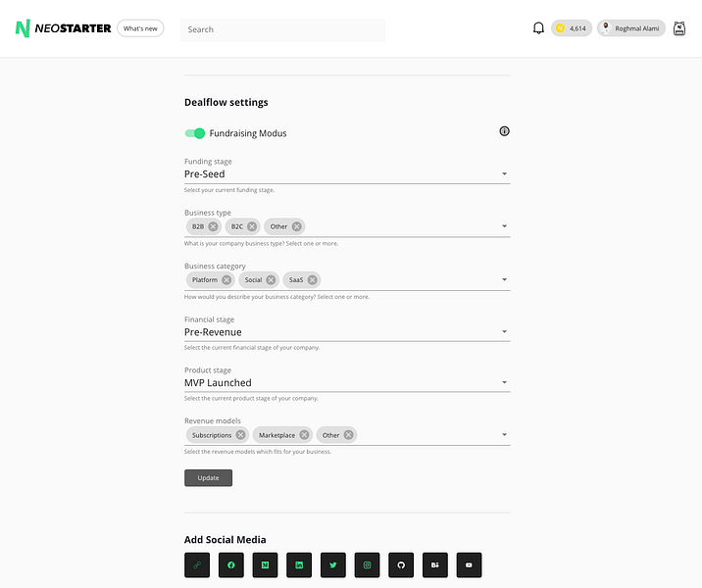The height and width of the screenshot is (588, 702).
Task: Add Instagram social media profile
Action: [x=367, y=565]
